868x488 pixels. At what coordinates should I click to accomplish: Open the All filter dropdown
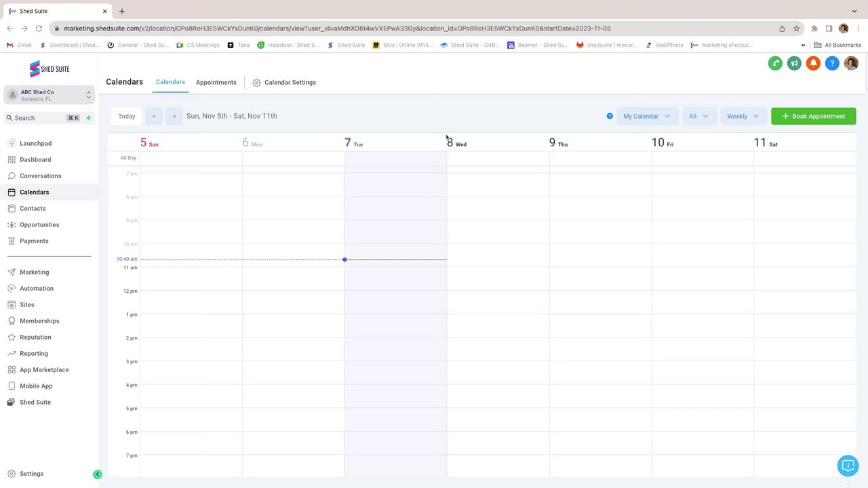tap(698, 117)
